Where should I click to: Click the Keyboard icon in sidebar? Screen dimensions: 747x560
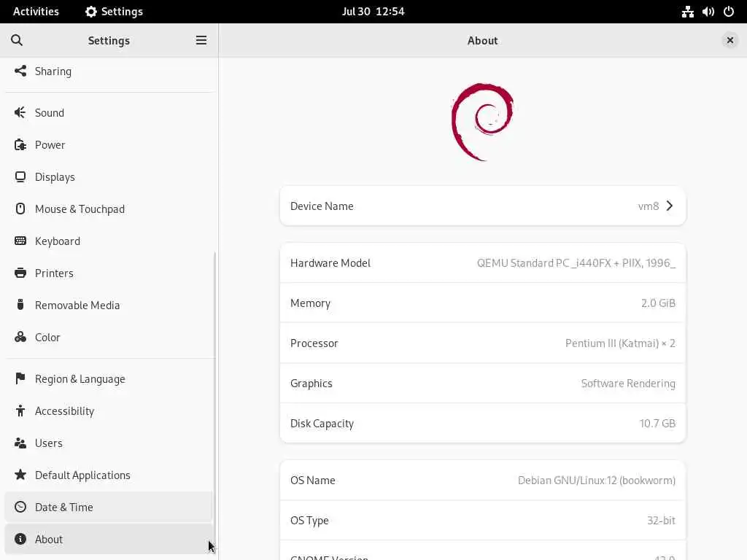(20, 241)
